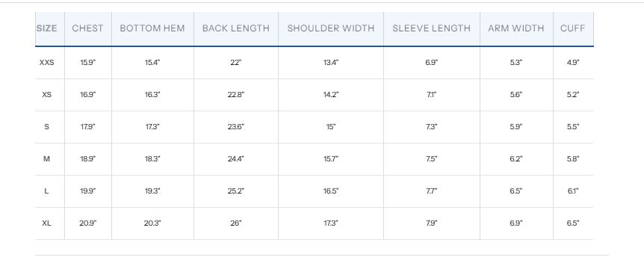Click the 15.9" chest value for XXS

(87, 63)
